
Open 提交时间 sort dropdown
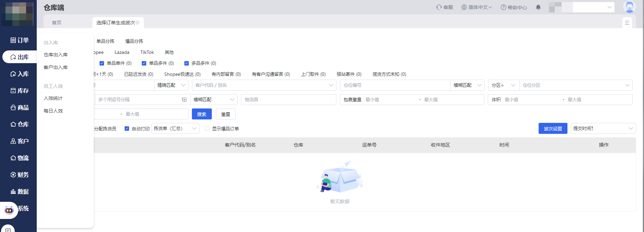[603, 128]
